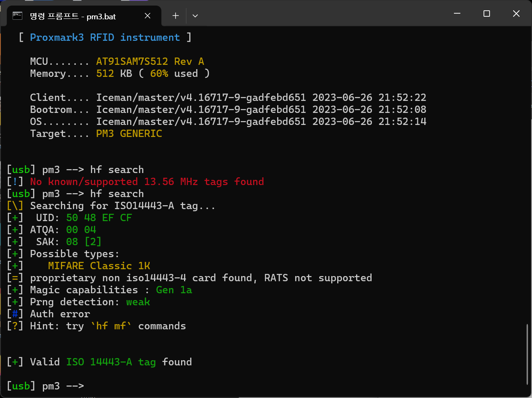Open a new terminal tab with the plus button
The width and height of the screenshot is (532, 398).
click(175, 16)
